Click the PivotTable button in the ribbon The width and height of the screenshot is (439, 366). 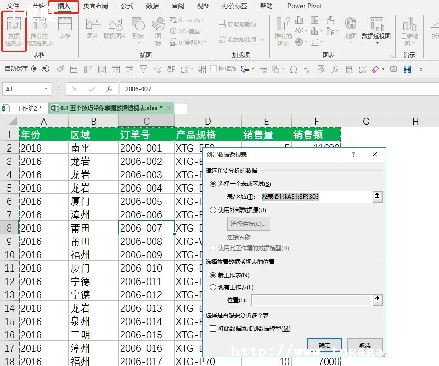tap(14, 31)
